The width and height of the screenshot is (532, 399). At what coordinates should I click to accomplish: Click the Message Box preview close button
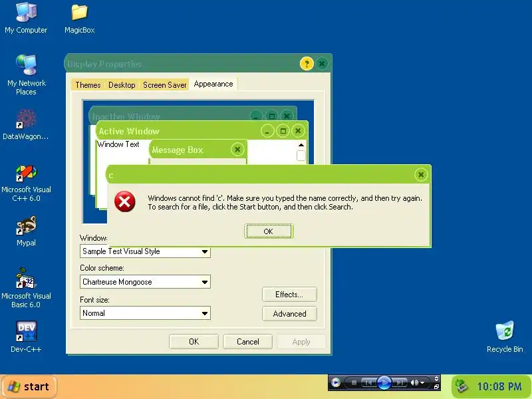pyautogui.click(x=237, y=149)
